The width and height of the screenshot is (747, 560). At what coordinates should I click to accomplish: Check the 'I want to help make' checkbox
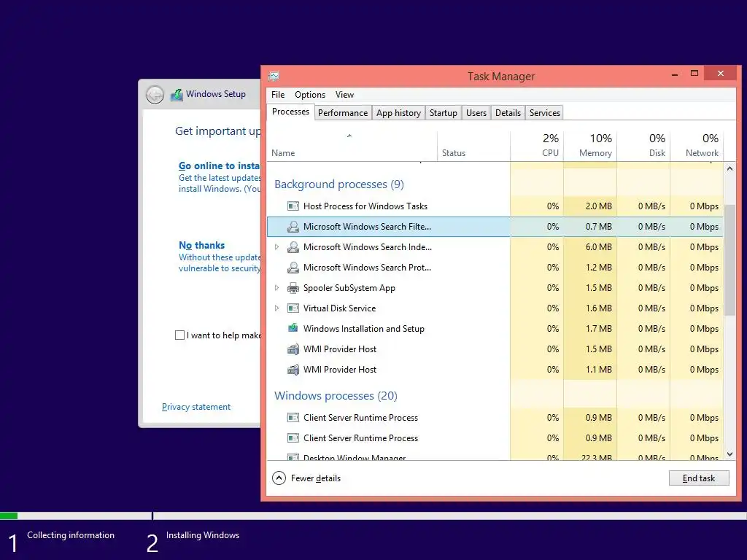click(x=179, y=335)
